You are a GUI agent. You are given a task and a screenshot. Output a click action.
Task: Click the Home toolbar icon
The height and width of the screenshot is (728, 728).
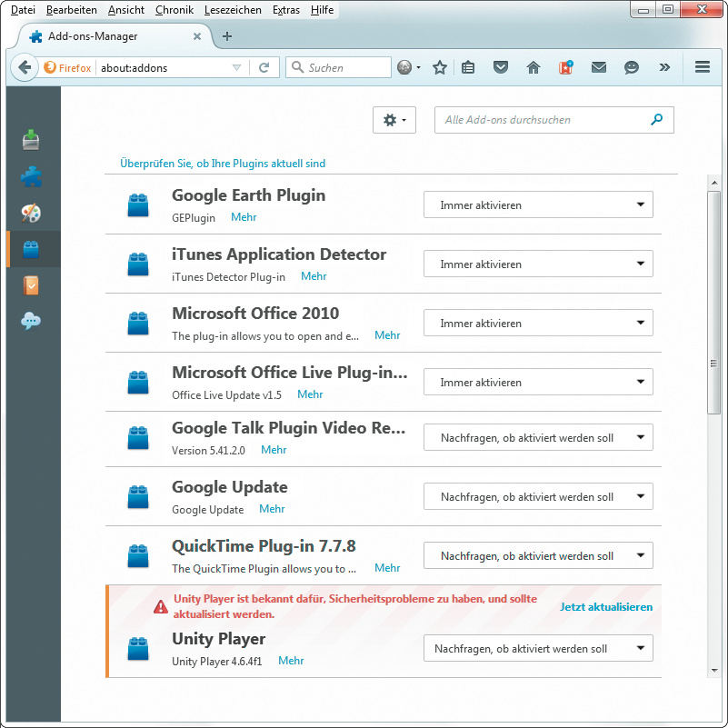[534, 67]
